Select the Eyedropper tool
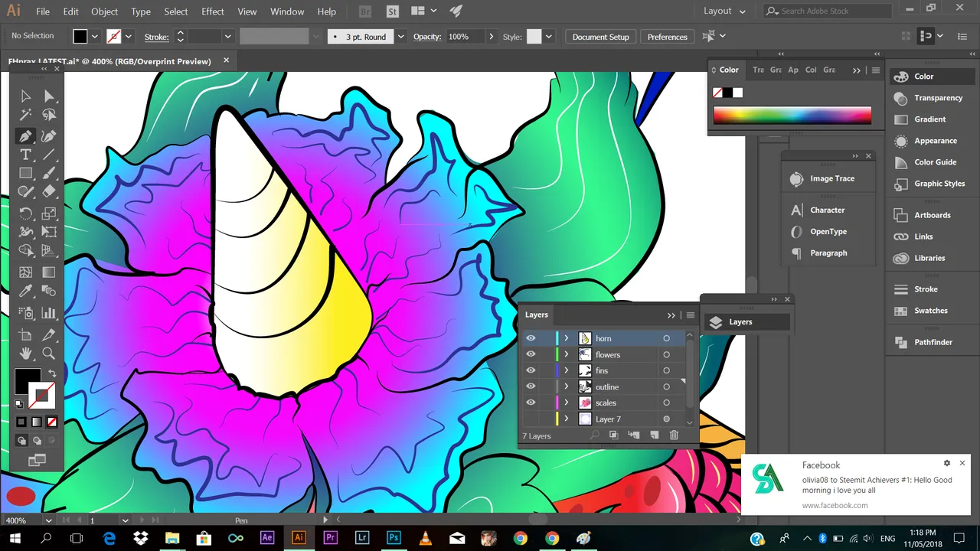980x551 pixels. point(25,292)
